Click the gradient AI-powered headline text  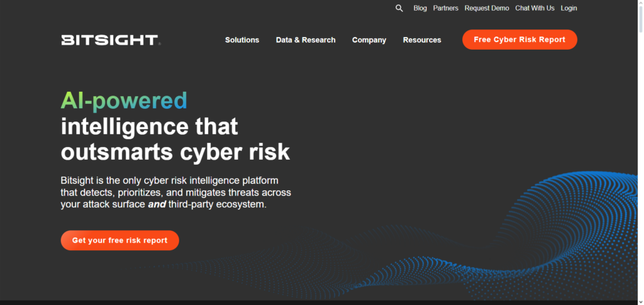[124, 101]
